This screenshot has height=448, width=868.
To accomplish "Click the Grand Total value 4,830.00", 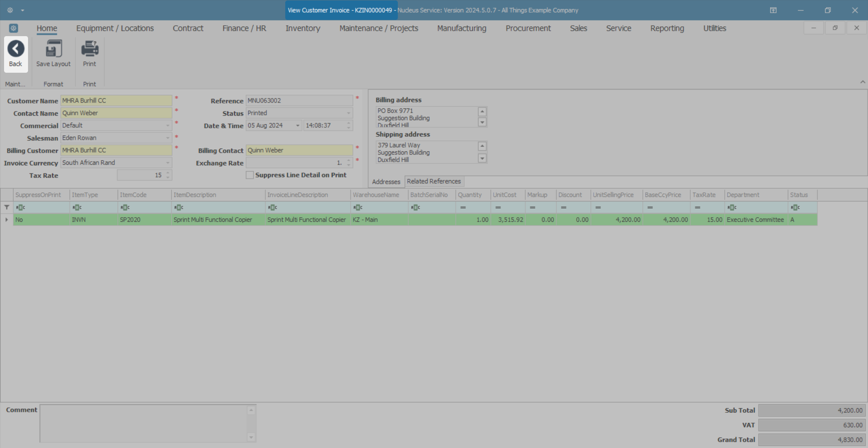I will pos(812,440).
